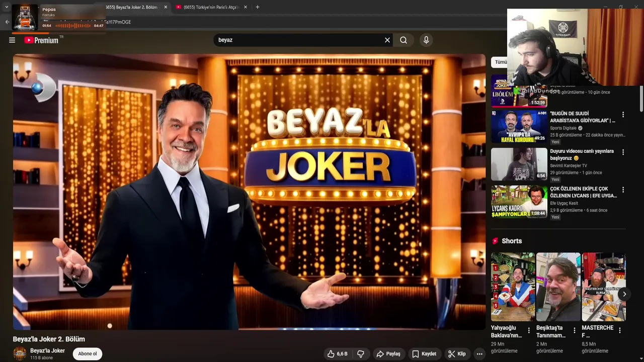Close the Beyaz'la Joker 2. Bölüm tab
The image size is (644, 362).
point(166,7)
